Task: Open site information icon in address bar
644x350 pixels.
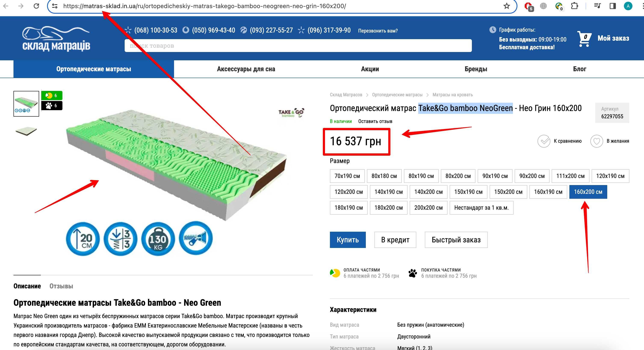Action: point(55,6)
